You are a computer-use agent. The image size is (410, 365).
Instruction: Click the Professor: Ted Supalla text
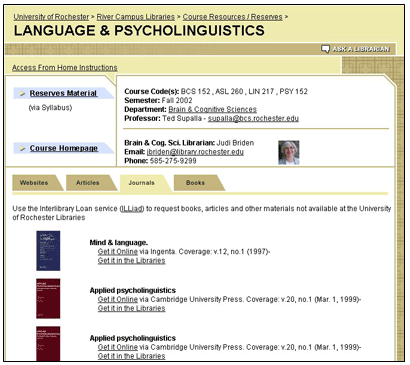(x=163, y=118)
